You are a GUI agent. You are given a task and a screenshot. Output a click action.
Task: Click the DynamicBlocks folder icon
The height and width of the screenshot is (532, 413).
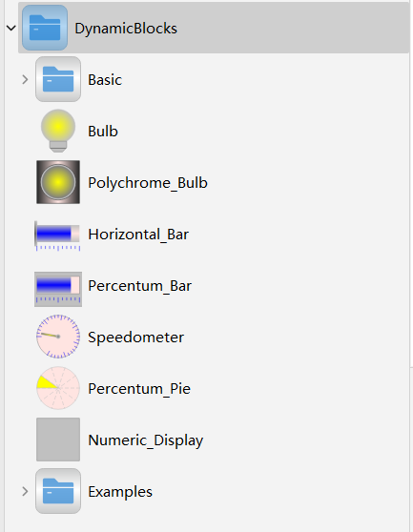point(45,28)
